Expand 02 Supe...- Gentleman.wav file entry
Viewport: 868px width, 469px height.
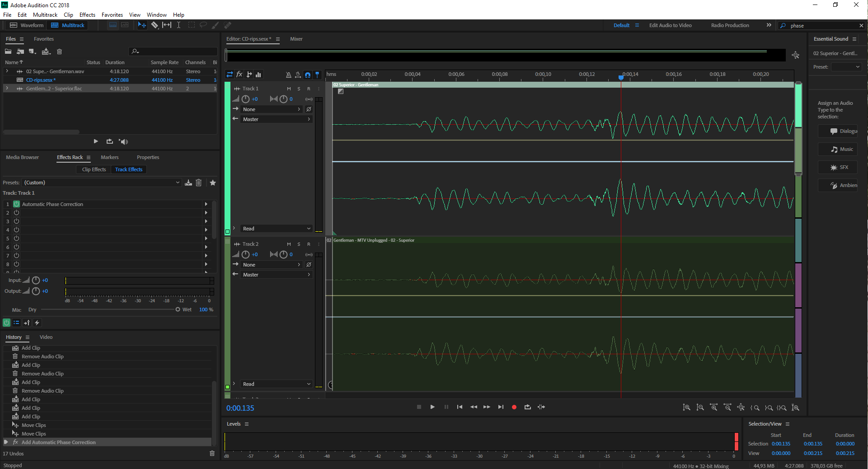(x=7, y=71)
